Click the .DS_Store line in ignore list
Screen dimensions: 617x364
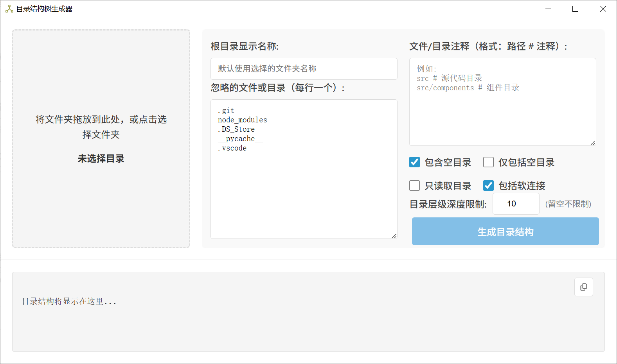236,129
